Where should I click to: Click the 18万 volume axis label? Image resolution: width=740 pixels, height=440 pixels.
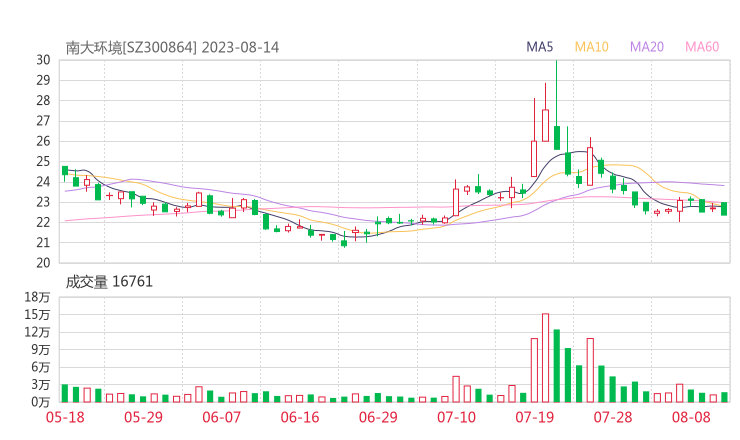pyautogui.click(x=37, y=297)
